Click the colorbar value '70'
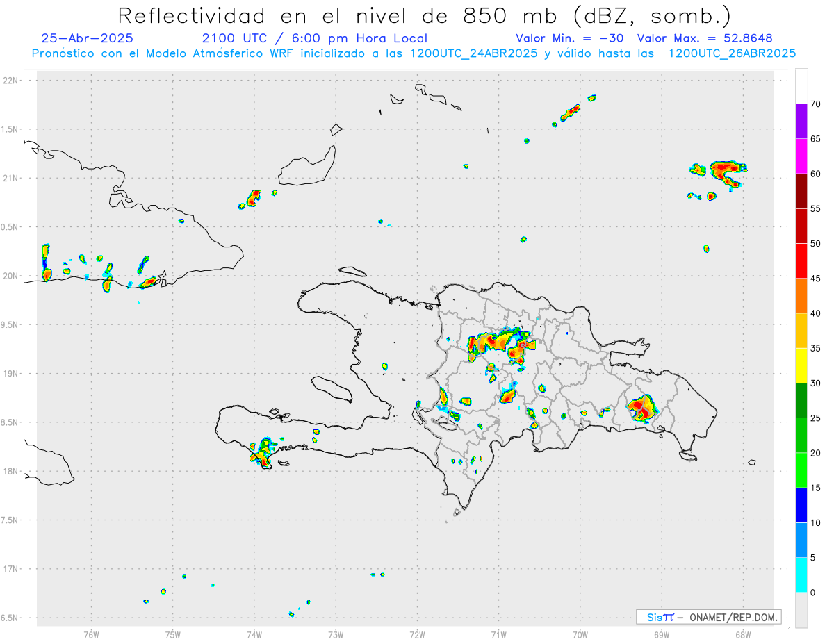Screen dimensions: 834x644 click(x=816, y=104)
